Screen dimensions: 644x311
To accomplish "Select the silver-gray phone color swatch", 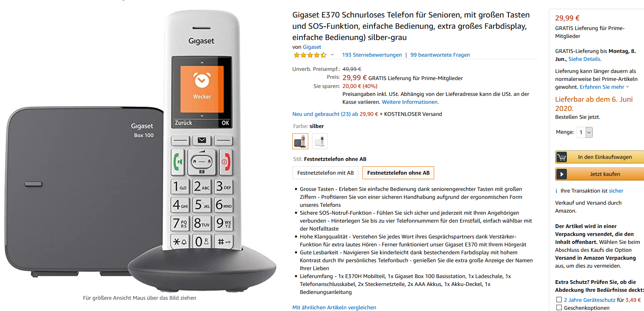I will [x=300, y=141].
